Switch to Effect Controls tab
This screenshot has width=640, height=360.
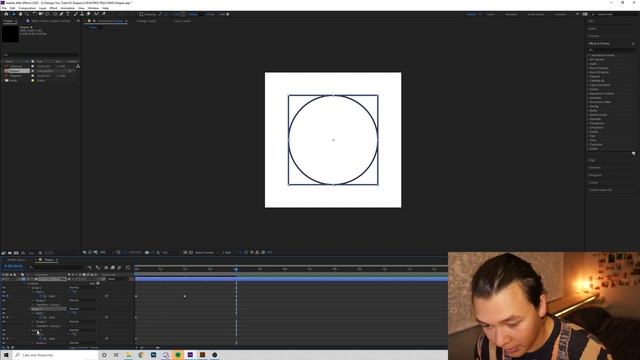(x=51, y=21)
